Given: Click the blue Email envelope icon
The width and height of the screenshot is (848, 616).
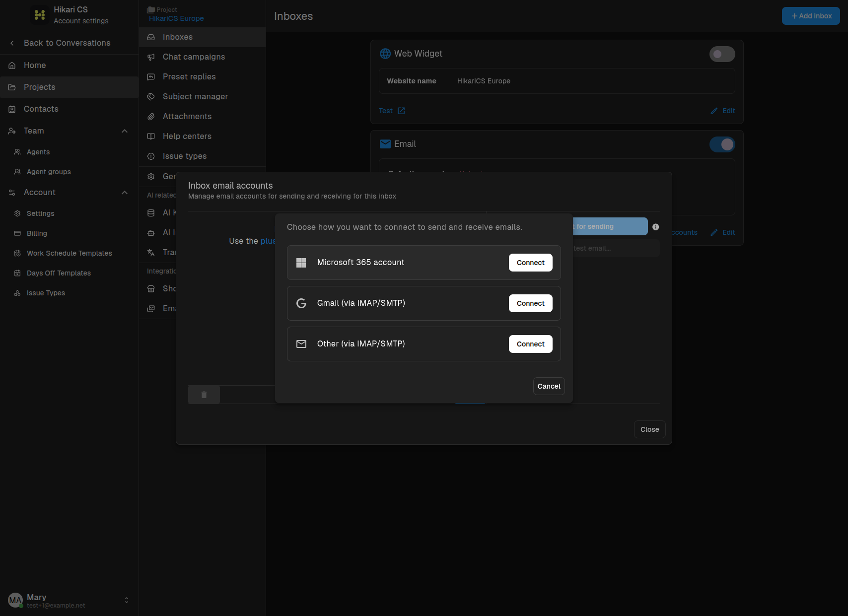Looking at the screenshot, I should pos(385,144).
